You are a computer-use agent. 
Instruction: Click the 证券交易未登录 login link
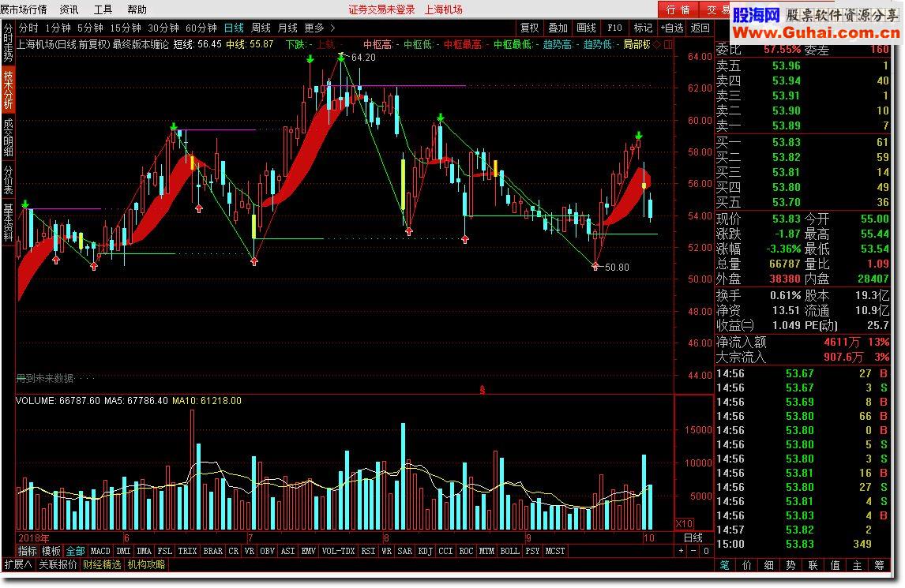click(x=381, y=9)
